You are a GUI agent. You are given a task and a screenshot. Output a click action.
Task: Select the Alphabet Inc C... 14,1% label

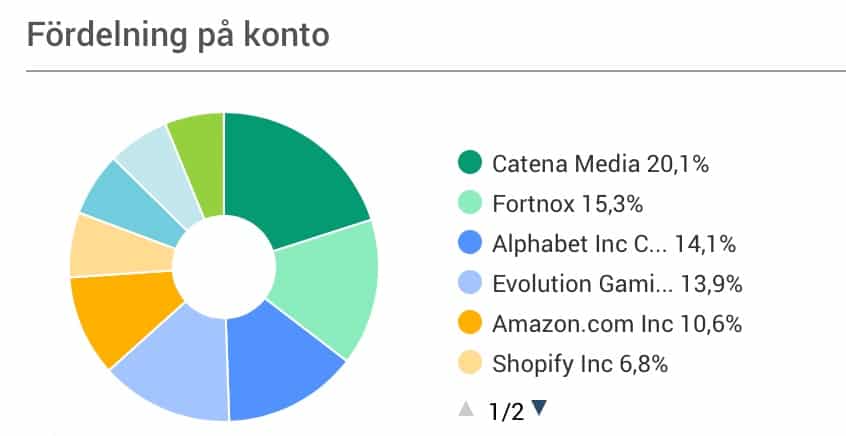click(614, 244)
